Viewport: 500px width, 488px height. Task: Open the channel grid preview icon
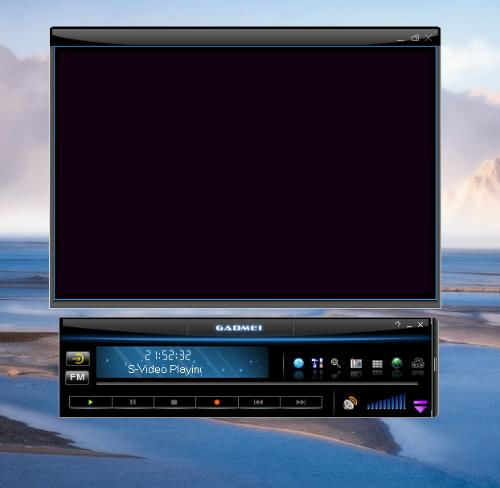pos(377,364)
